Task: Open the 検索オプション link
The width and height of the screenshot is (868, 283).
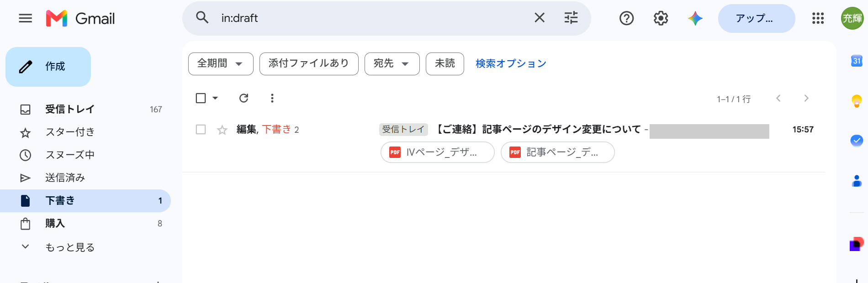Action: pyautogui.click(x=511, y=63)
